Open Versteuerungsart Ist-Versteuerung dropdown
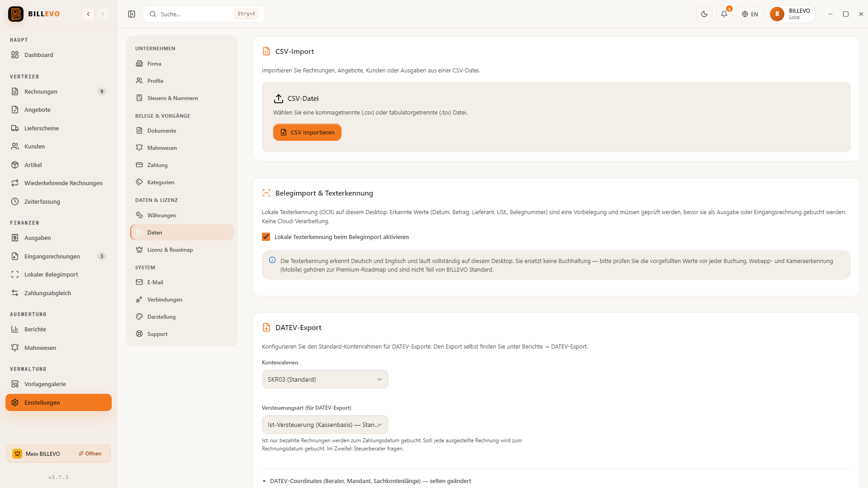The image size is (868, 488). click(x=325, y=425)
